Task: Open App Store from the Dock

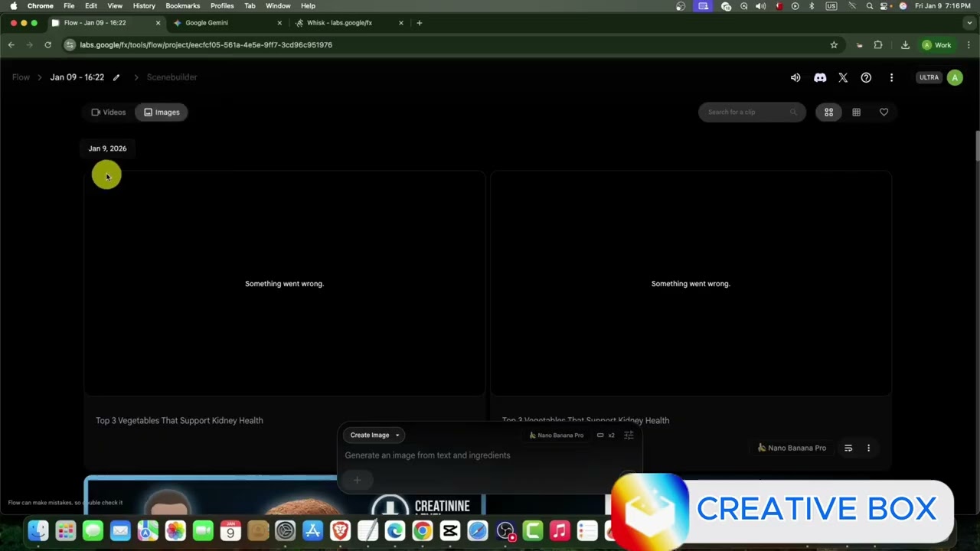Action: [x=312, y=530]
